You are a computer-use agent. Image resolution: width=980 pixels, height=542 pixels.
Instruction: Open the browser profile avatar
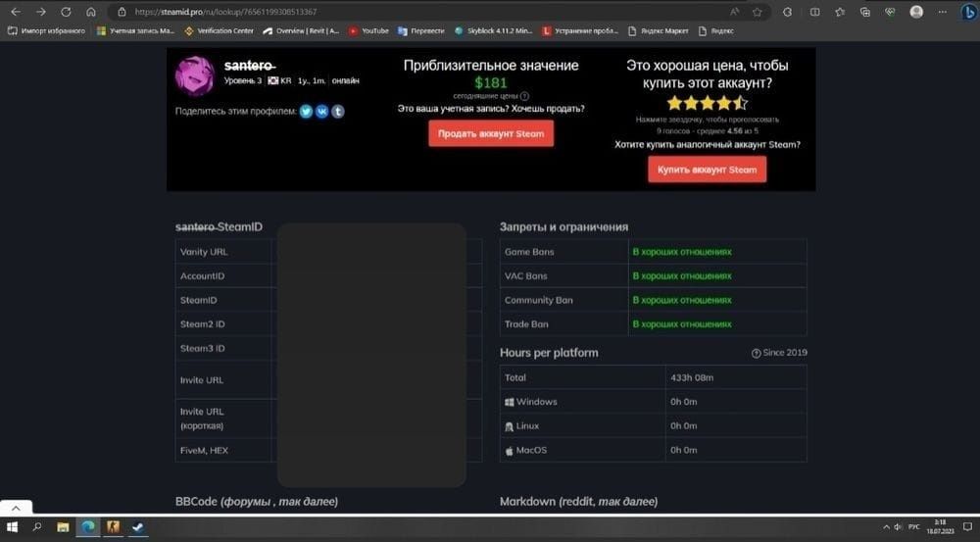point(916,12)
